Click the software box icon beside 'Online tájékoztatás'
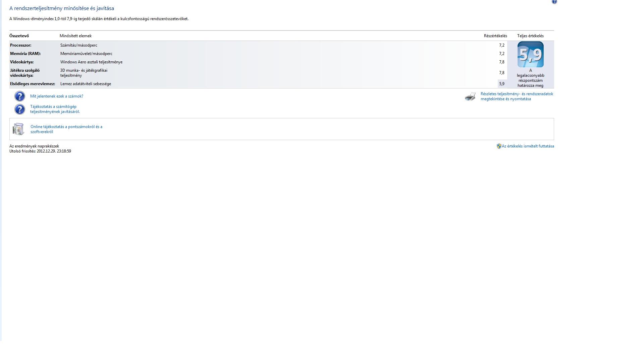The width and height of the screenshot is (644, 362). (18, 129)
